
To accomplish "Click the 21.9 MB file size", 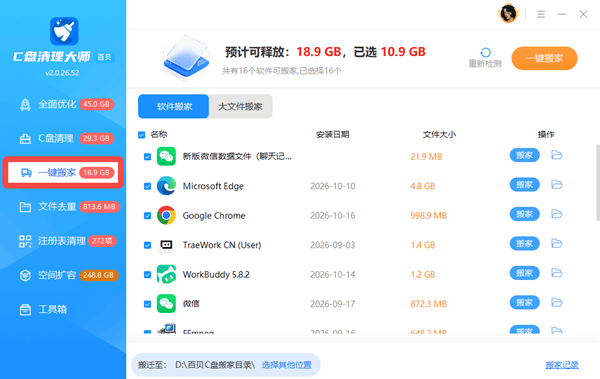I will 426,157.
